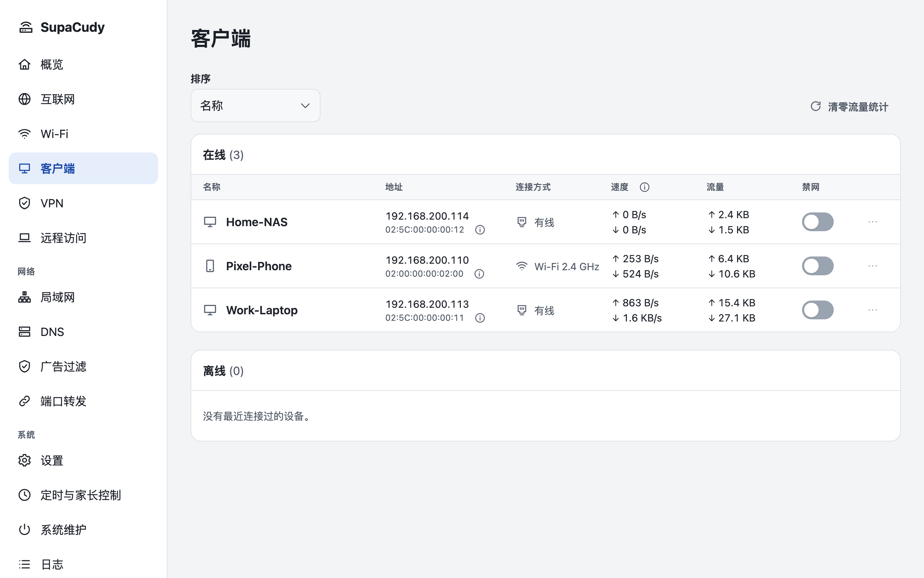
Task: Open the 排序 dropdown showing 名称
Action: (x=256, y=105)
